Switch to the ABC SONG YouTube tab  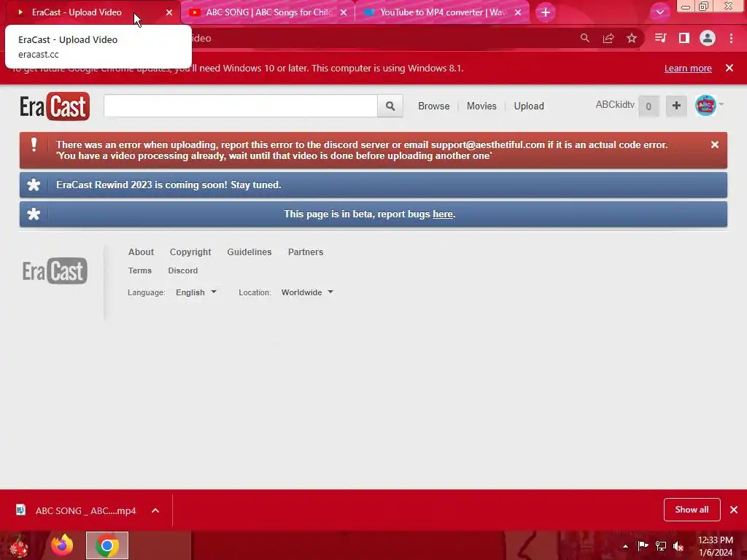tap(267, 12)
